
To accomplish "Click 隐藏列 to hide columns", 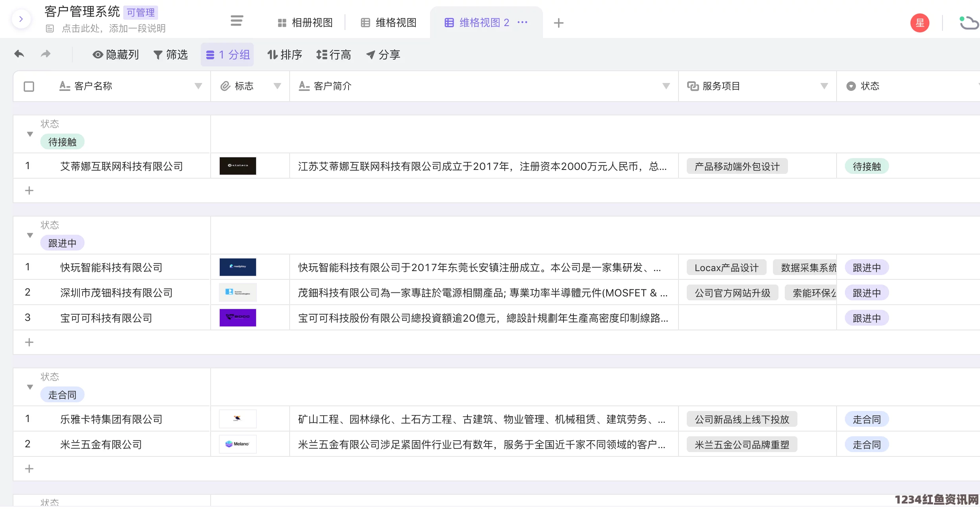I will (x=115, y=55).
